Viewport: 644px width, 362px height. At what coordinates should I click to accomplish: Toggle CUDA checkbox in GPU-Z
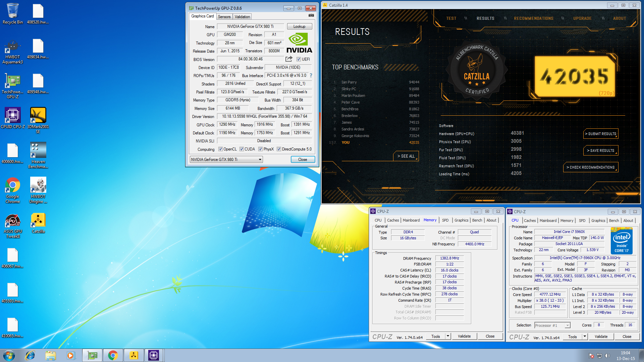pyautogui.click(x=241, y=149)
